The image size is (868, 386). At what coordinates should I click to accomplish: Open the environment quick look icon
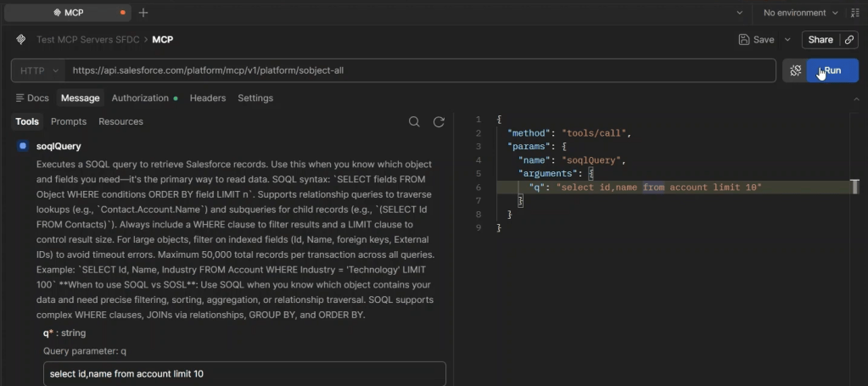click(x=854, y=13)
